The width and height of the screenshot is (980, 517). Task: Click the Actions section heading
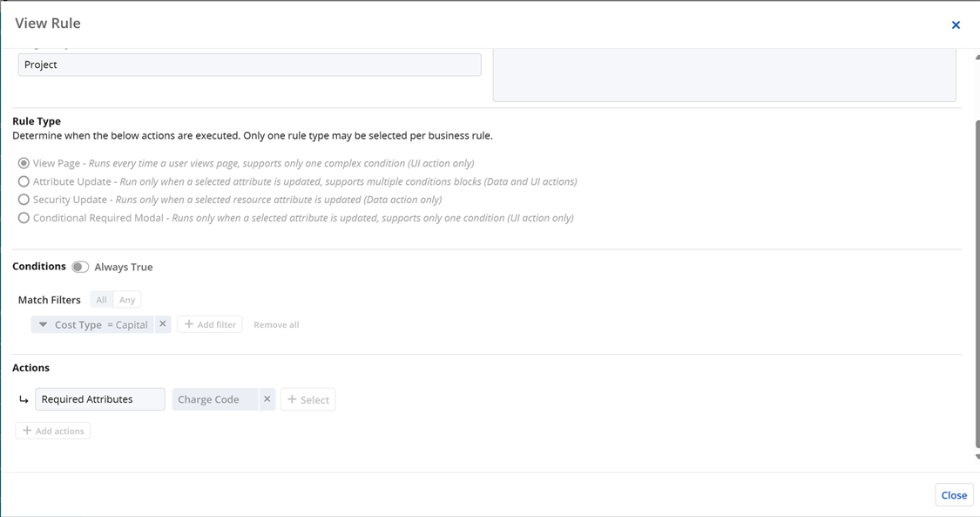30,368
